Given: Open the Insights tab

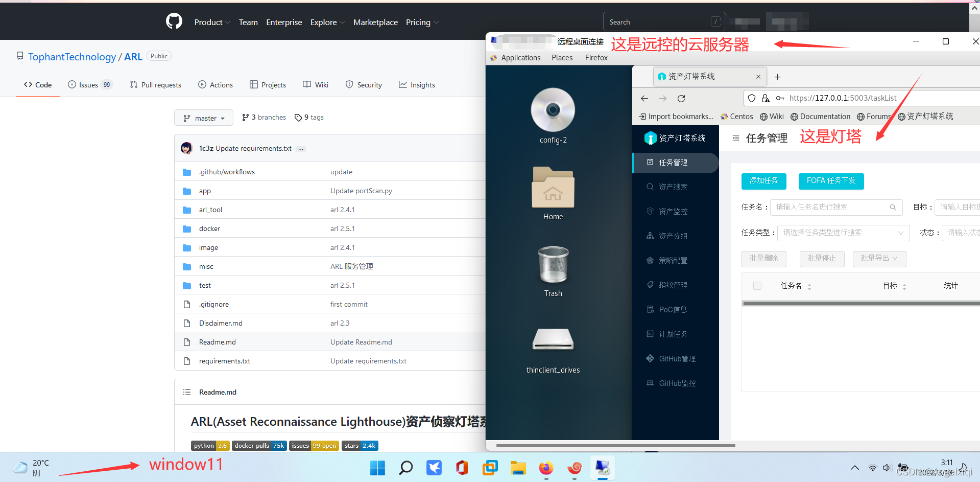Looking at the screenshot, I should pos(417,85).
